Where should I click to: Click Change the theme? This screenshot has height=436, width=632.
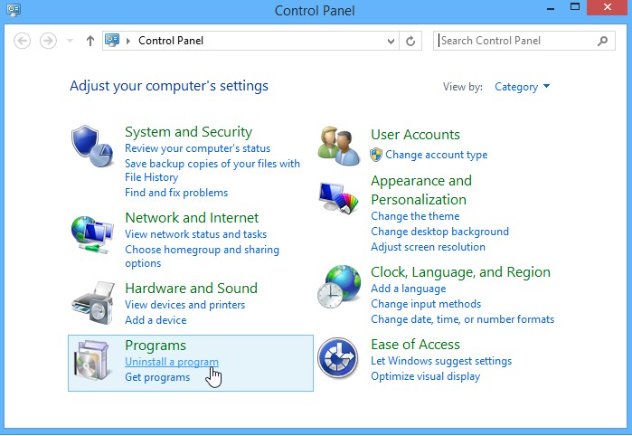[x=415, y=216]
